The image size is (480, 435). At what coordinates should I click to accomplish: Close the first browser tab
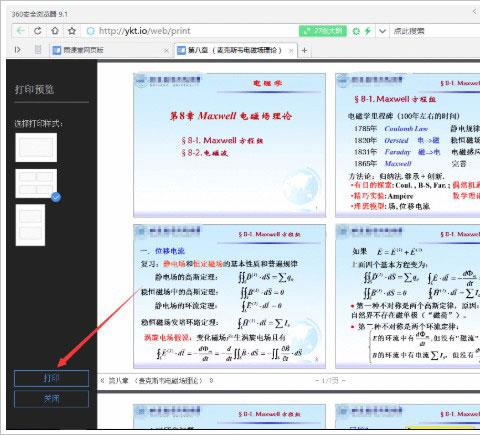166,51
